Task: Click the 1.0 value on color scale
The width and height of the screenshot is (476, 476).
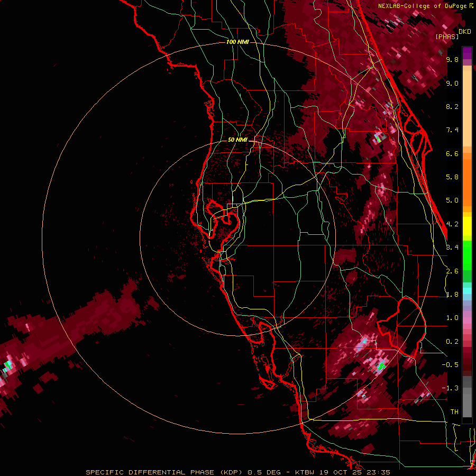Action: (452, 318)
